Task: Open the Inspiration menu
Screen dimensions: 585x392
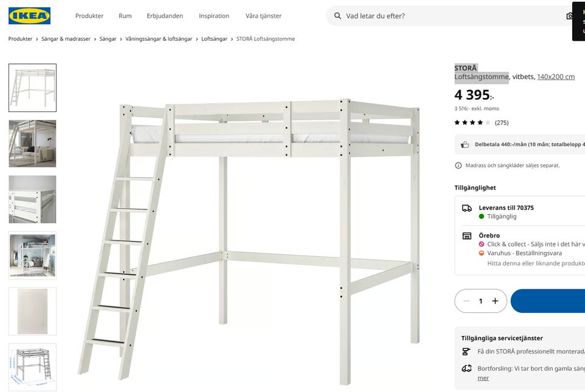Action: [214, 16]
